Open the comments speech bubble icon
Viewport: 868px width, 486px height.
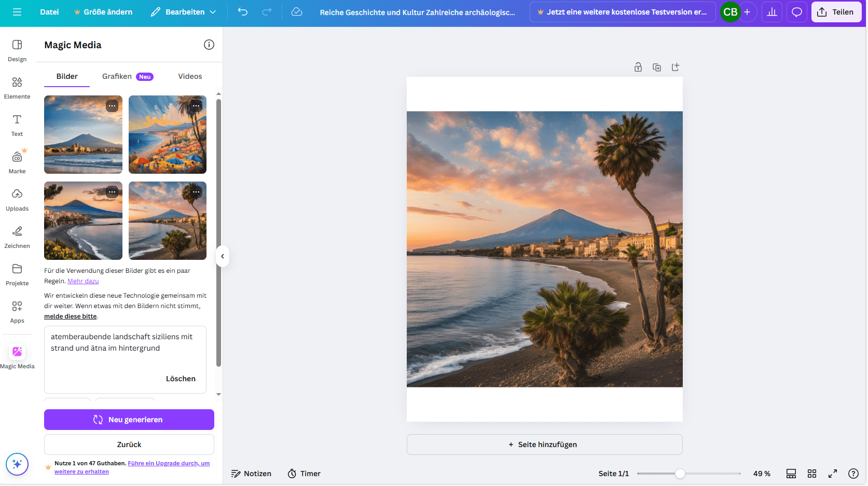pos(797,12)
